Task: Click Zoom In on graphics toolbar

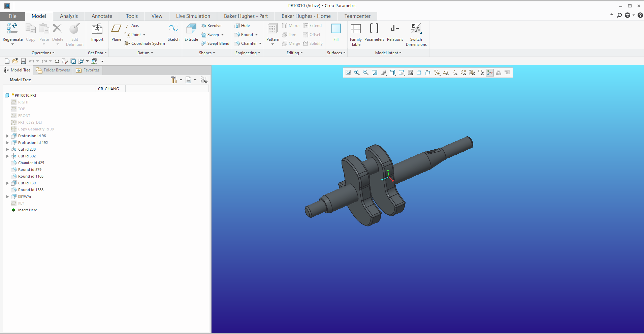Action: pos(357,72)
